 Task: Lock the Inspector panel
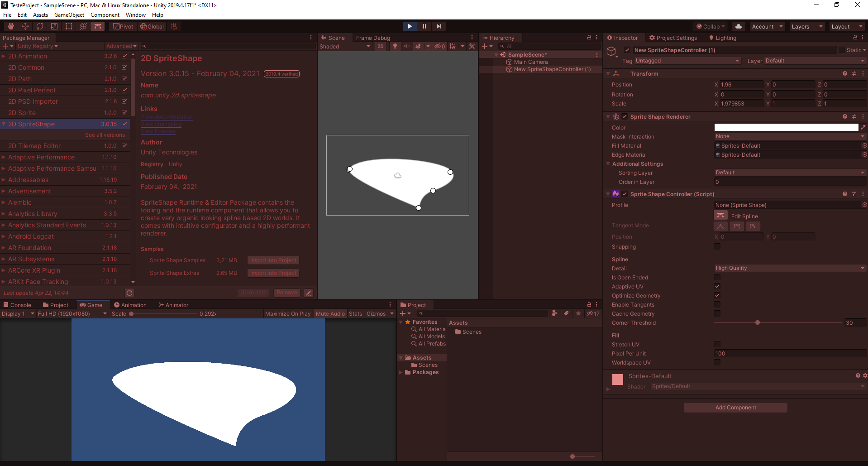pos(855,38)
